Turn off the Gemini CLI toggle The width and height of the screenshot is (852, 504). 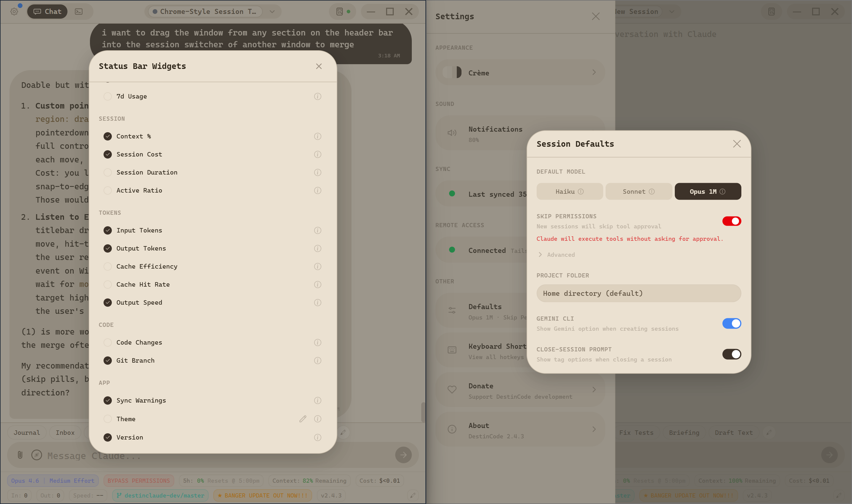click(732, 323)
